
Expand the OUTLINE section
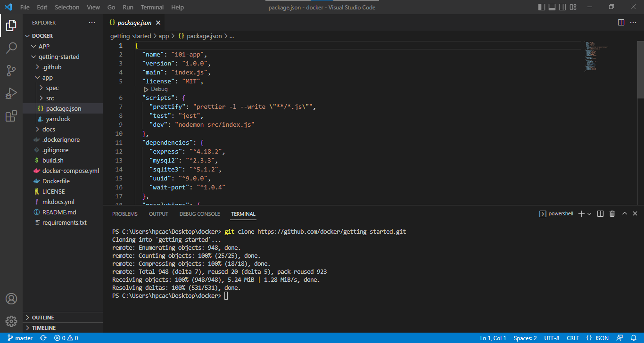(42, 317)
